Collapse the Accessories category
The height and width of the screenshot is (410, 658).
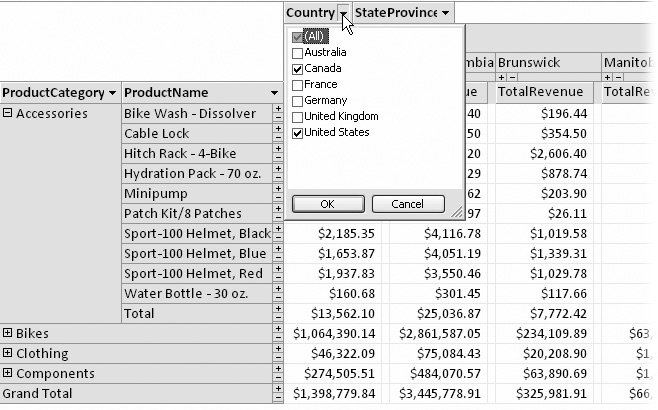click(x=8, y=113)
